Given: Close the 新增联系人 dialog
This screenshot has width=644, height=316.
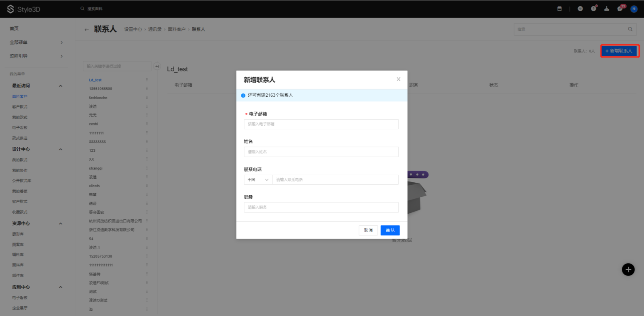Looking at the screenshot, I should pos(398,80).
